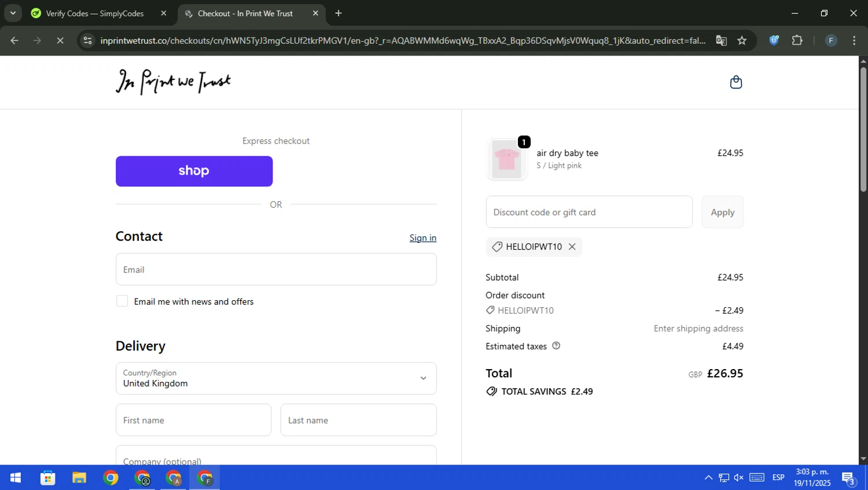Open a new browser tab
The height and width of the screenshot is (490, 868).
(339, 13)
